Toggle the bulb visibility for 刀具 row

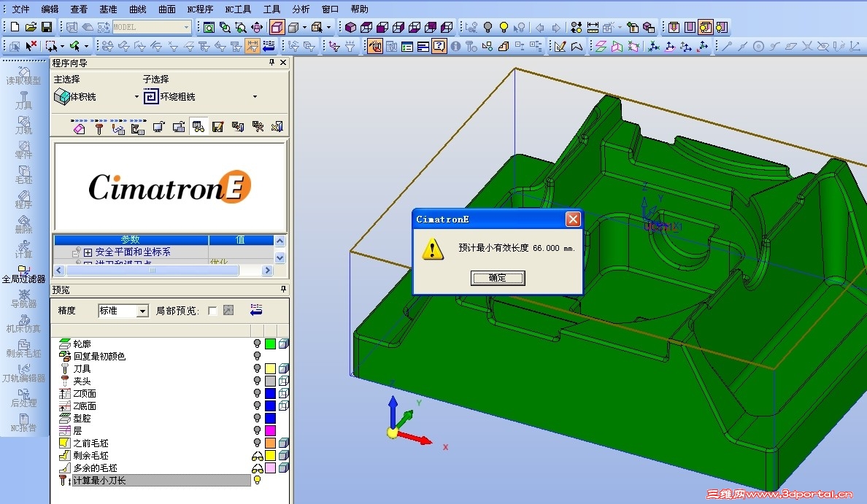[257, 368]
